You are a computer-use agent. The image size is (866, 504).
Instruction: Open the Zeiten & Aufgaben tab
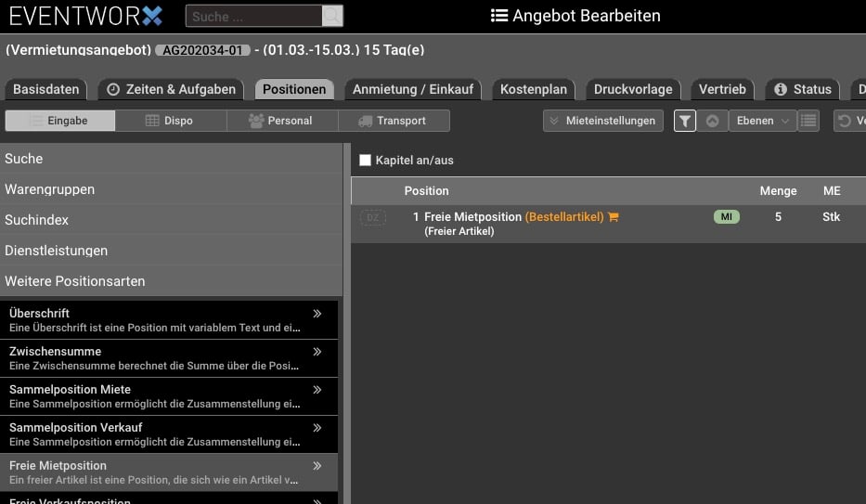click(x=172, y=89)
